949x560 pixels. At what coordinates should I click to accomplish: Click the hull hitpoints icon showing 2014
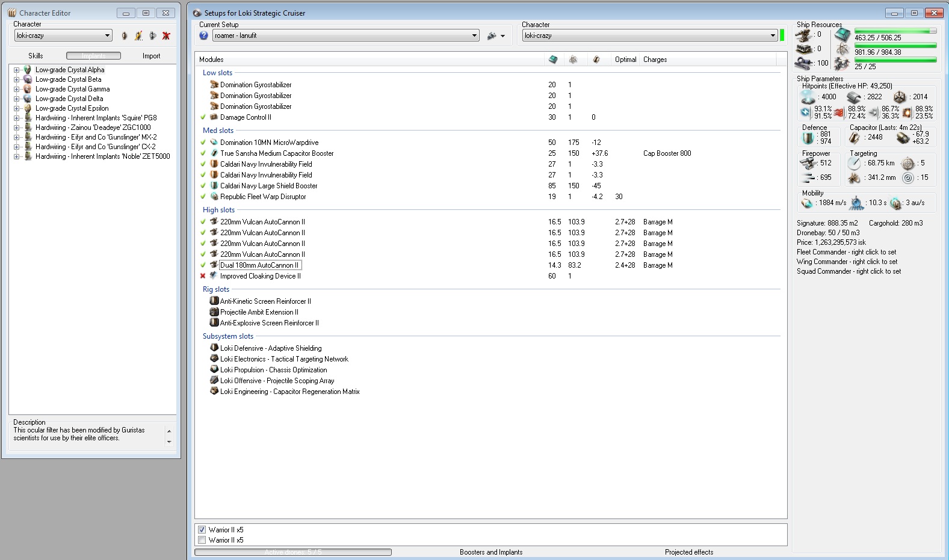coord(900,97)
